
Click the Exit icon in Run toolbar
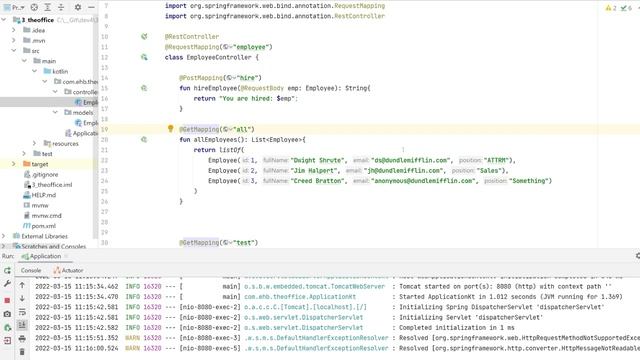(x=7, y=340)
